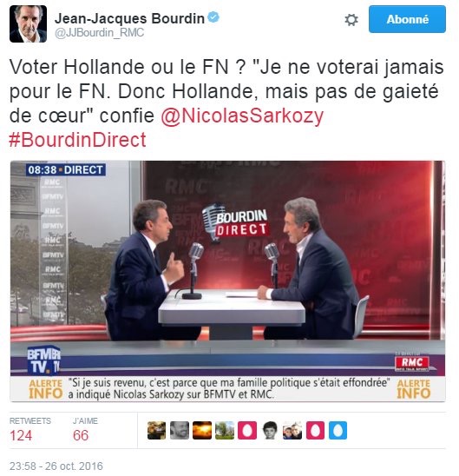
Task: Enlarge the BFMTV interview image
Action: 227,281
